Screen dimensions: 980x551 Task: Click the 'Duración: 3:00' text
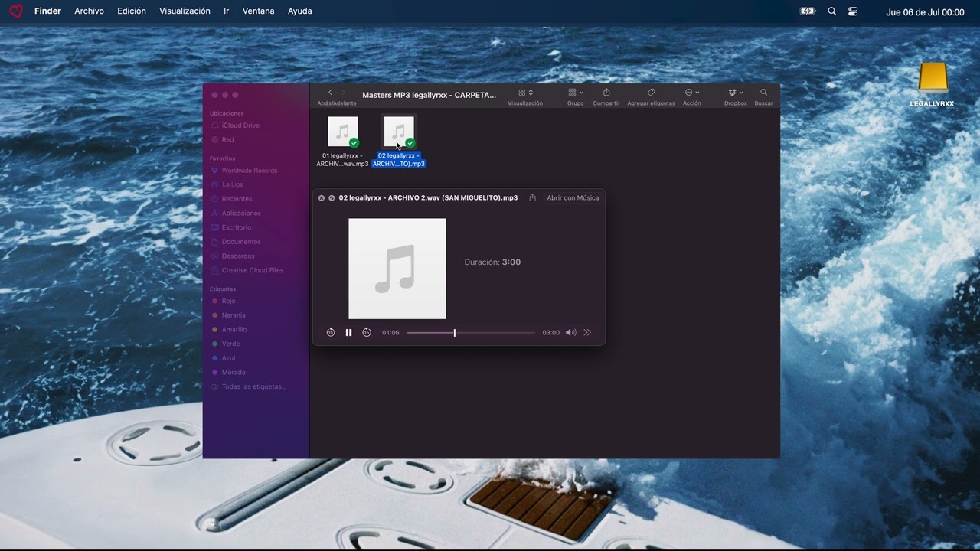click(x=492, y=262)
